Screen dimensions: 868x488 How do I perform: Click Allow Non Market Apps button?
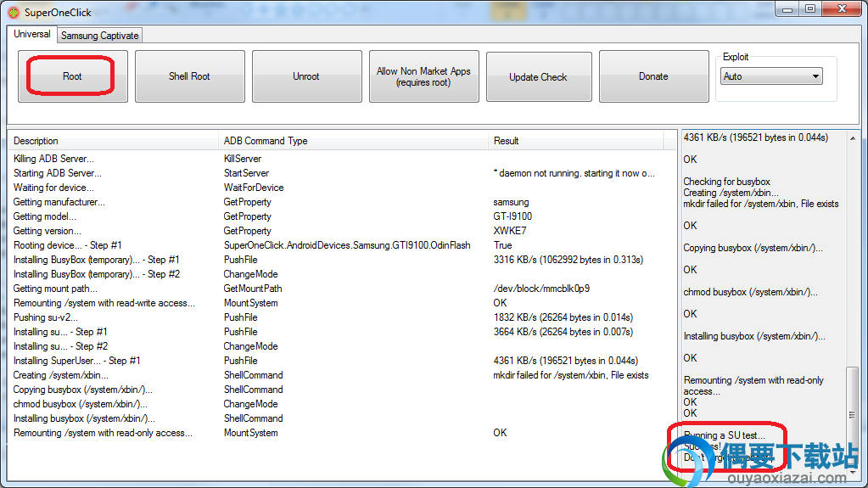click(x=424, y=76)
